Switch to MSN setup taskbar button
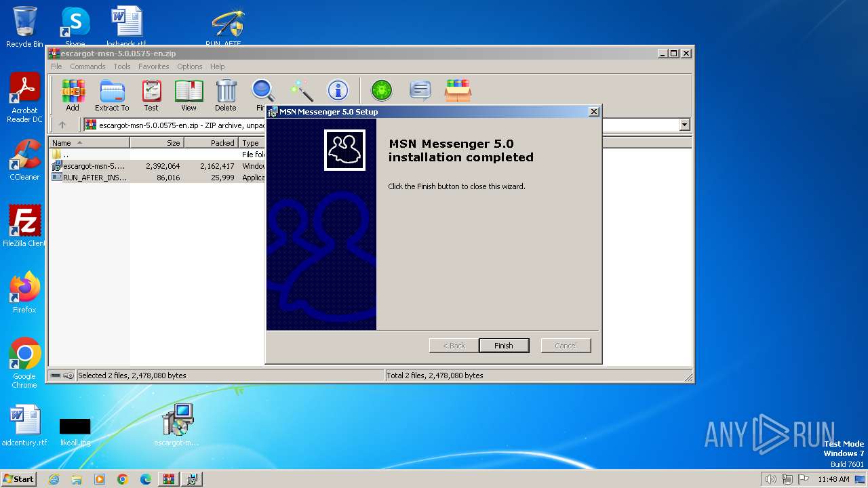 click(x=192, y=479)
